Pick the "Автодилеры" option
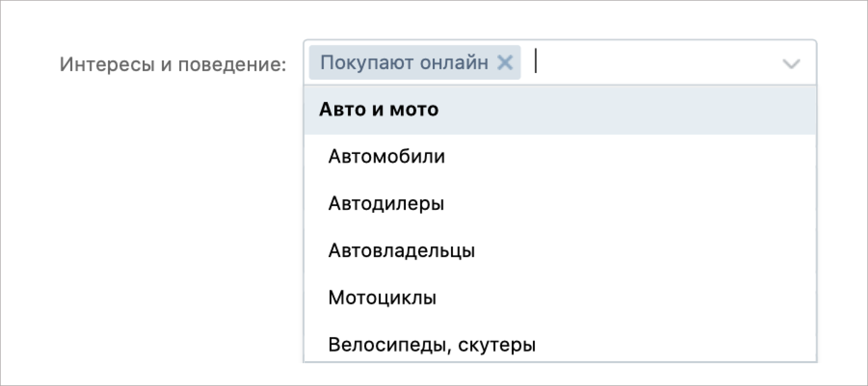The height and width of the screenshot is (386, 868). pyautogui.click(x=386, y=204)
